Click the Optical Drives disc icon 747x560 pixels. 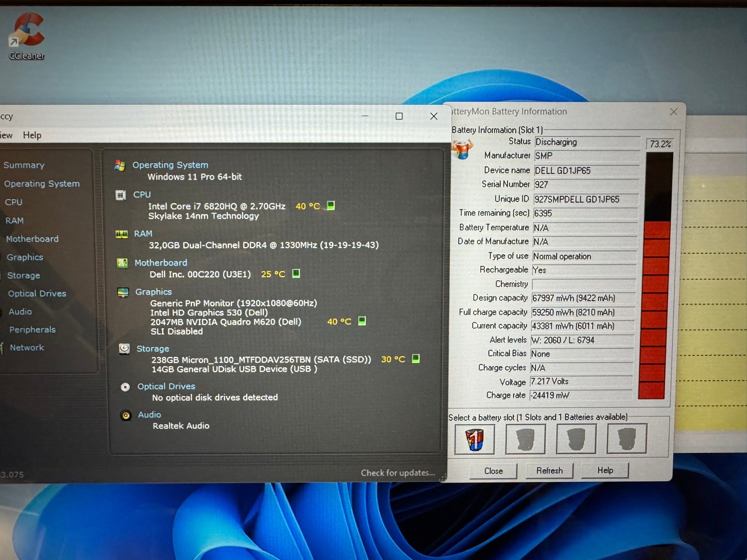pyautogui.click(x=125, y=387)
